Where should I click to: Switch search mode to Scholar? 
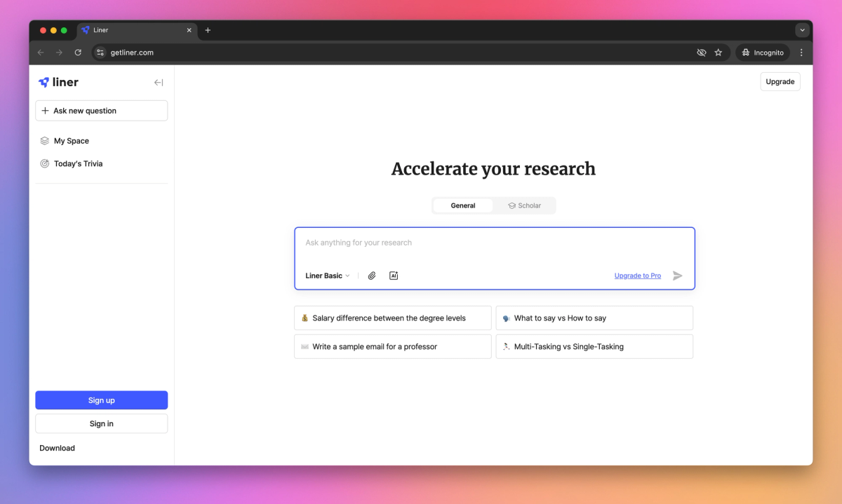[x=525, y=205]
